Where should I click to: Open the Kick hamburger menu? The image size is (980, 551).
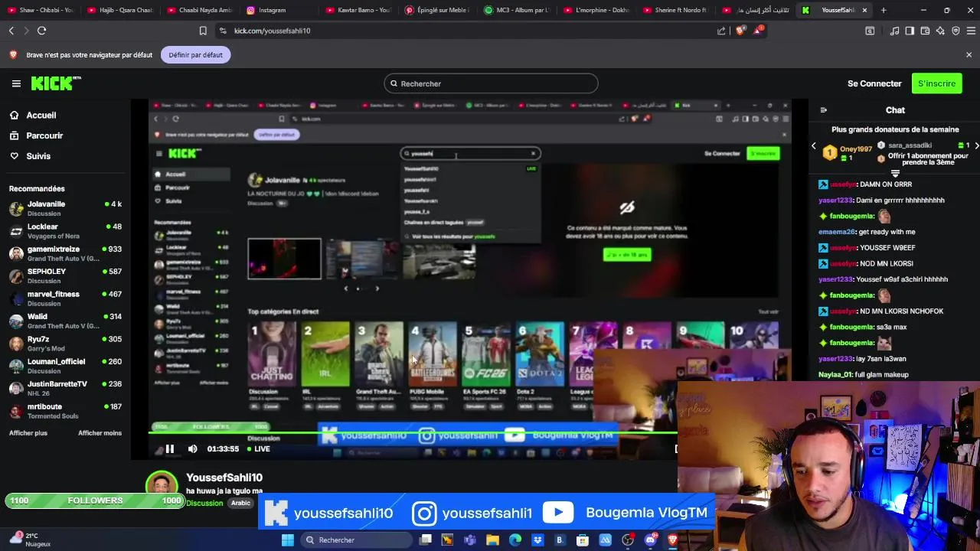click(x=16, y=83)
